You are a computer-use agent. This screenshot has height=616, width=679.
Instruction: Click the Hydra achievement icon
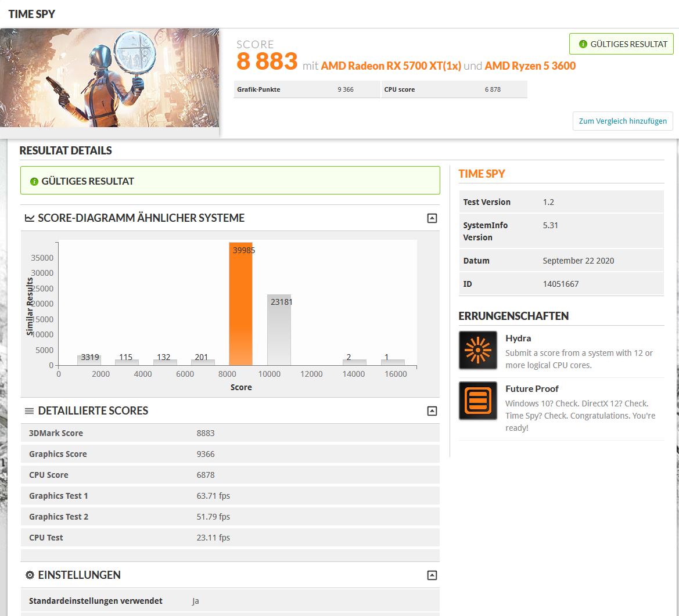[x=477, y=350]
